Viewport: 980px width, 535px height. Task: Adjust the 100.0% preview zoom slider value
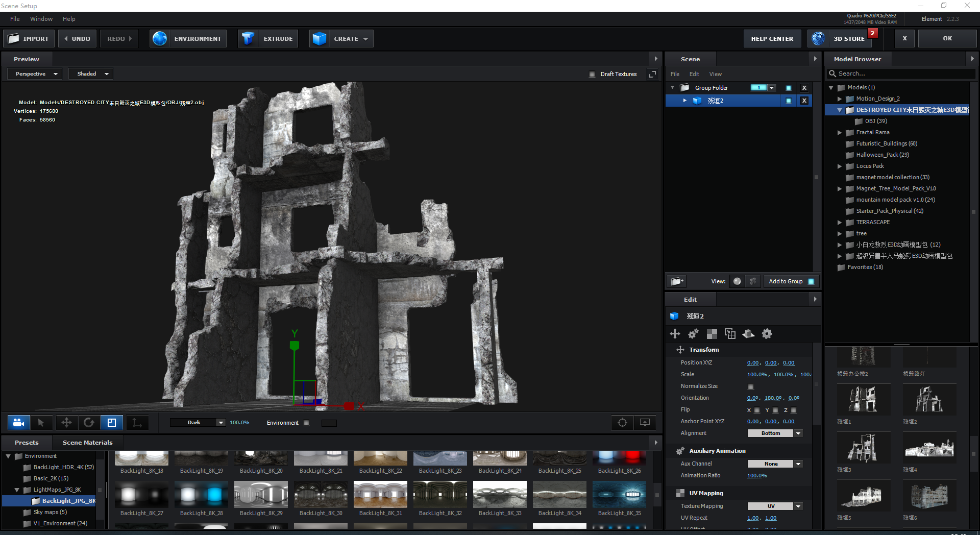[x=239, y=423]
